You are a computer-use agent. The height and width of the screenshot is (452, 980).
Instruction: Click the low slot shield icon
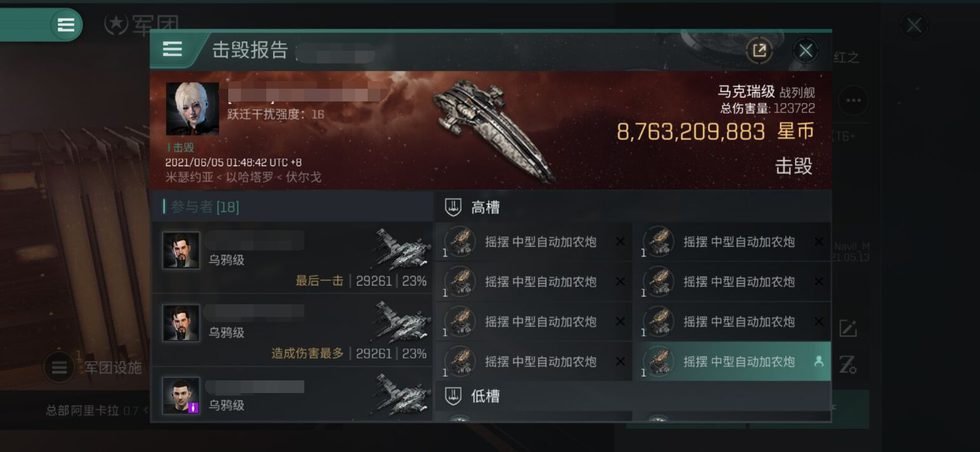coord(453,396)
